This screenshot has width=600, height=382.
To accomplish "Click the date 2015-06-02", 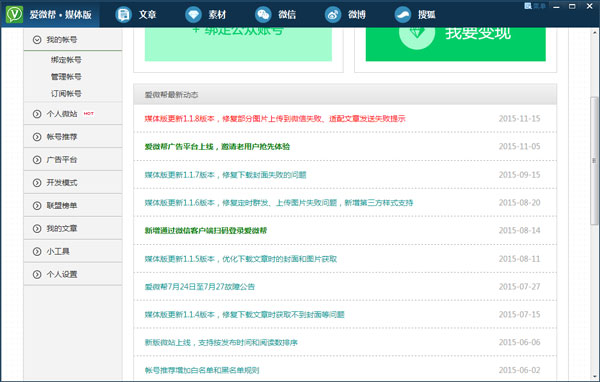I will pyautogui.click(x=519, y=370).
